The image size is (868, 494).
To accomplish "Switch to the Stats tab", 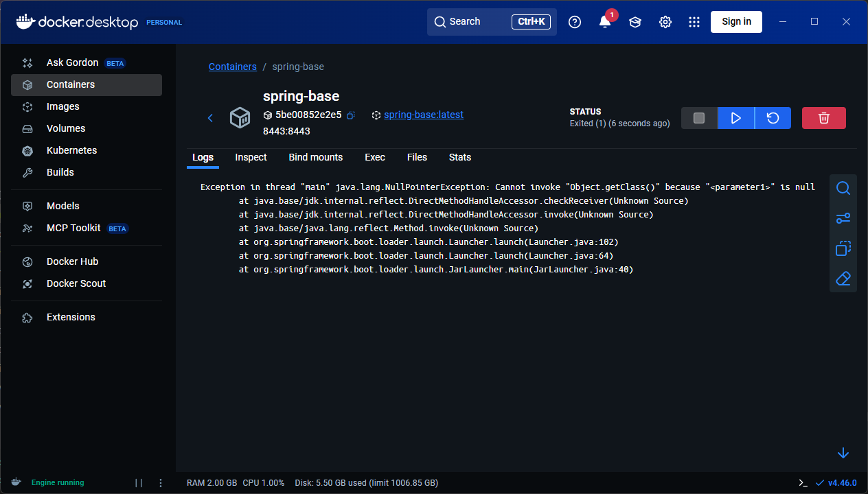I will 459,157.
